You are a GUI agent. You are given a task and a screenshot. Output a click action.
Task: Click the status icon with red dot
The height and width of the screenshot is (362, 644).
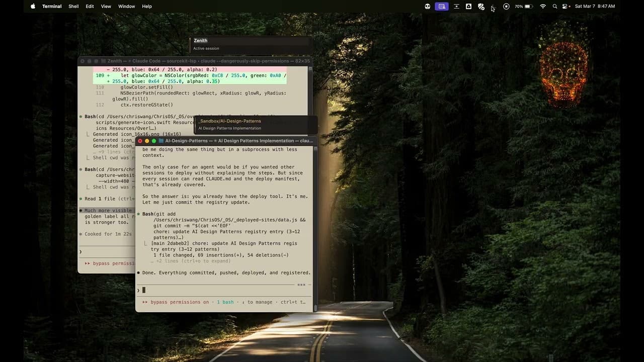pos(566,7)
